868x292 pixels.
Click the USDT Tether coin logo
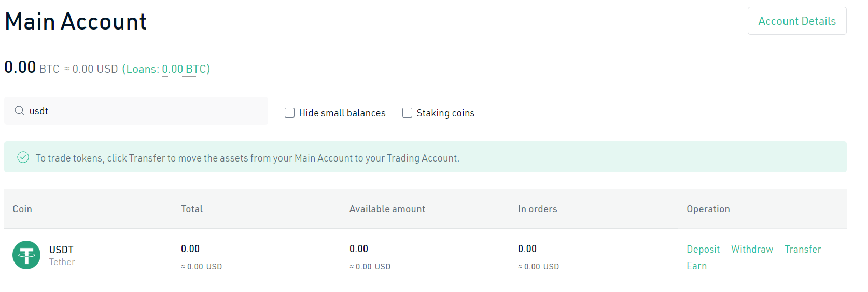(26, 255)
